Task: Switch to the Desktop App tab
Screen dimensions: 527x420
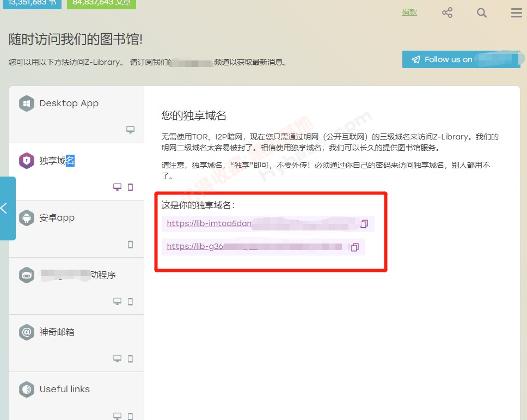Action: click(x=77, y=114)
